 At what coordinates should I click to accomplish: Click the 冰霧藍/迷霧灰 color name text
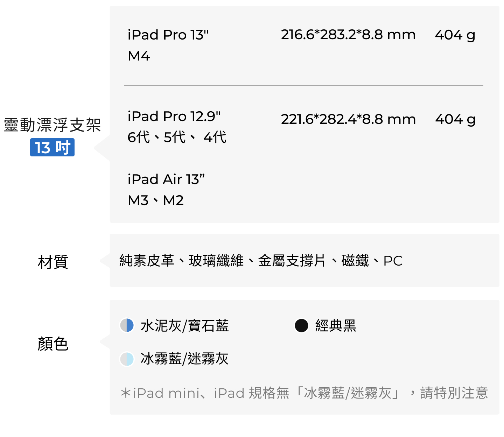click(184, 359)
